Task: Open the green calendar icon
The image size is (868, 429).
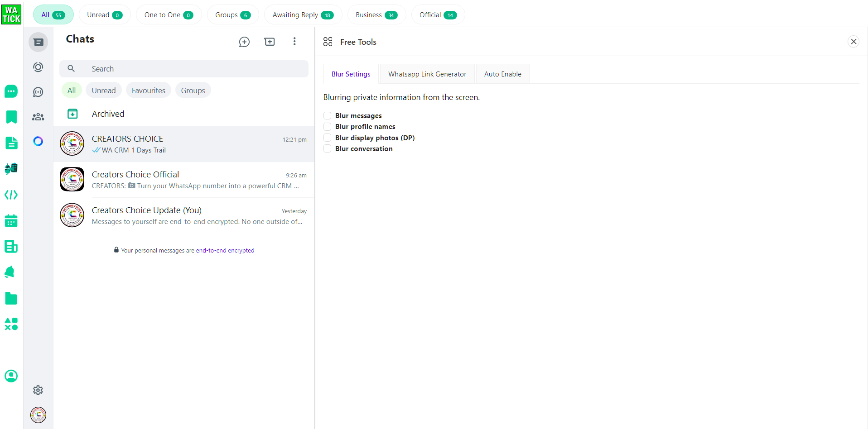Action: click(11, 221)
